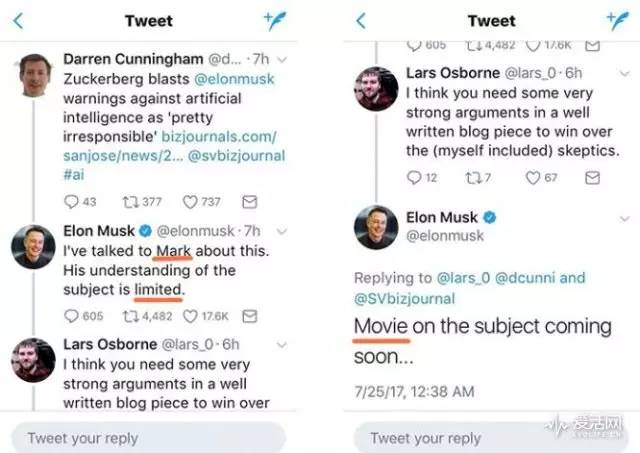Screen dimensions: 640x453
Task: Reply to Darren Cunningham's tweet
Action: (x=72, y=202)
